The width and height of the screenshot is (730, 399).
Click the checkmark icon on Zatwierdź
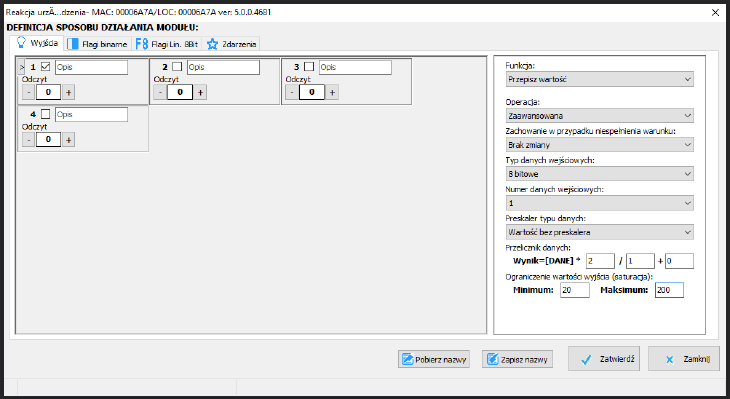(586, 359)
